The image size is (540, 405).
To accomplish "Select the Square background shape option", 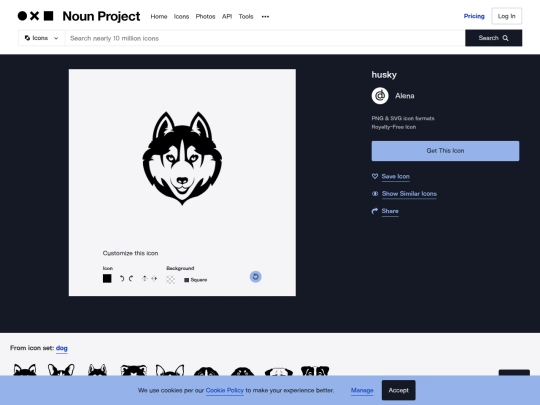I will [x=196, y=280].
